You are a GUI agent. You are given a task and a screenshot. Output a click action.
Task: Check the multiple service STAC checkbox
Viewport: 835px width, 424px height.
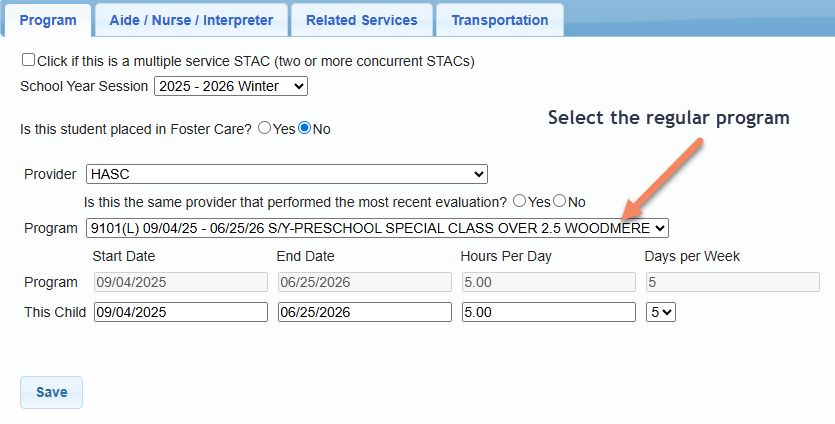tap(28, 60)
